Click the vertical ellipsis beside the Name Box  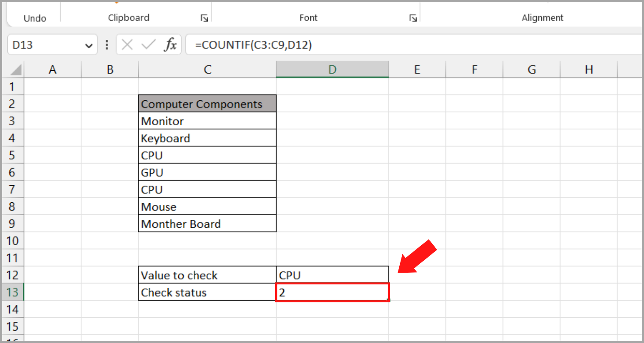tap(106, 44)
